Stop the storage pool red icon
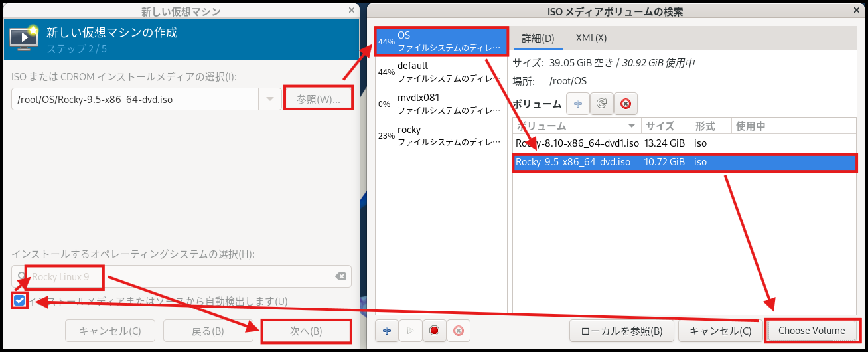This screenshot has width=868, height=352. [434, 330]
